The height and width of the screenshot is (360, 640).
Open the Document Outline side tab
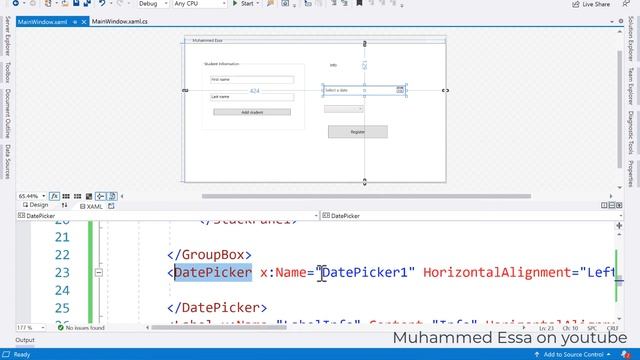tap(7, 113)
